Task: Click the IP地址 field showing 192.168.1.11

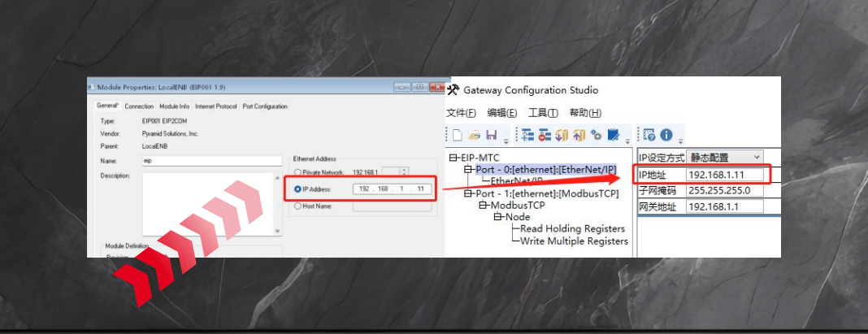Action: click(725, 175)
